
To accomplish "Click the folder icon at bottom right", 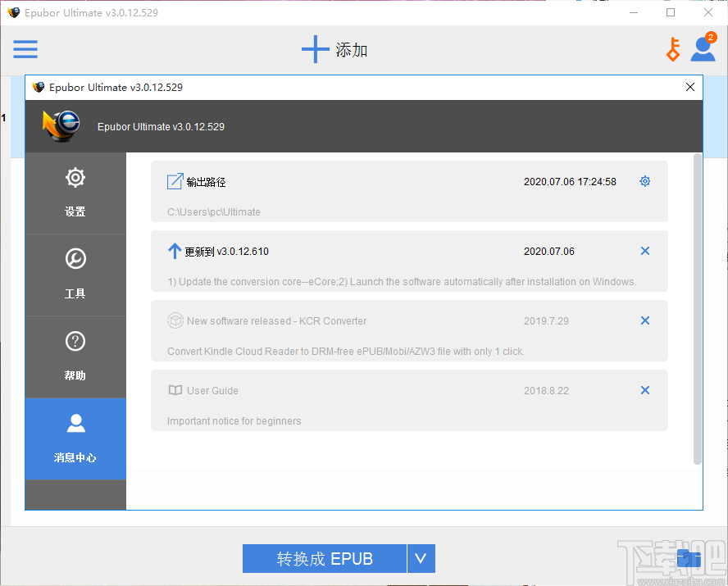I will (689, 558).
